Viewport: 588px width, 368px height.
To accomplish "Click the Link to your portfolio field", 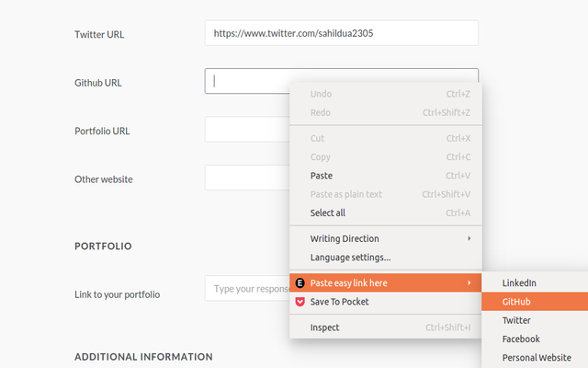I will coord(247,288).
